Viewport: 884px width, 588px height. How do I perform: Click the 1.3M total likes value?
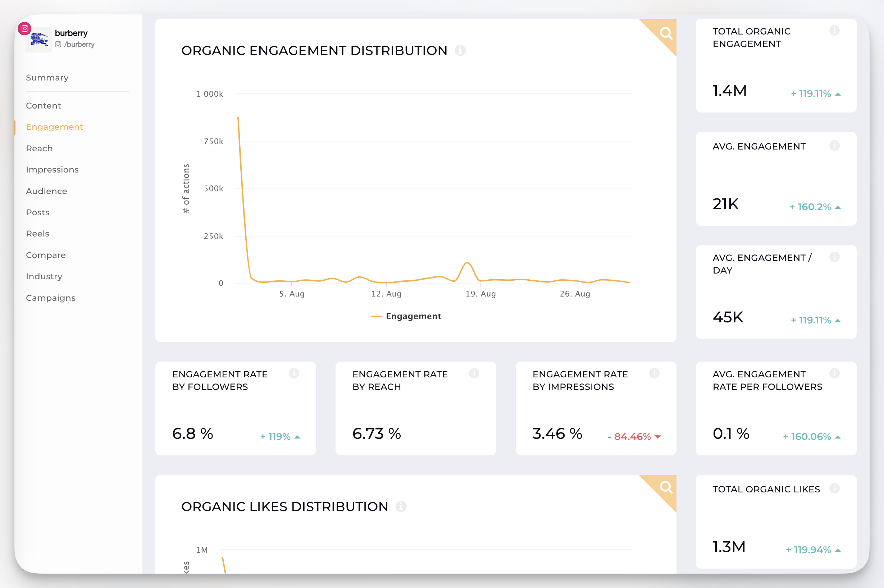tap(729, 547)
